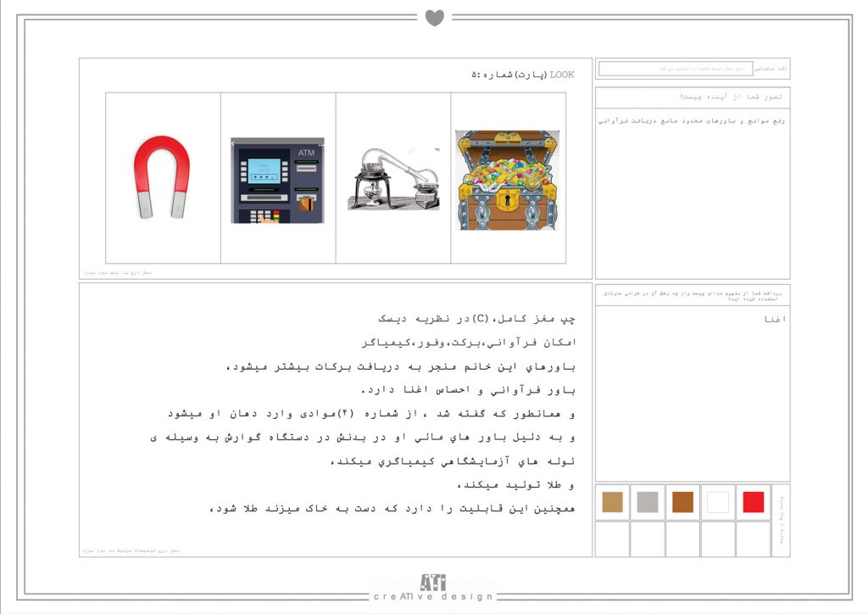Click the 'رفع موانع و باورهای محدود' text
The width and height of the screenshot is (868, 614).
click(692, 120)
